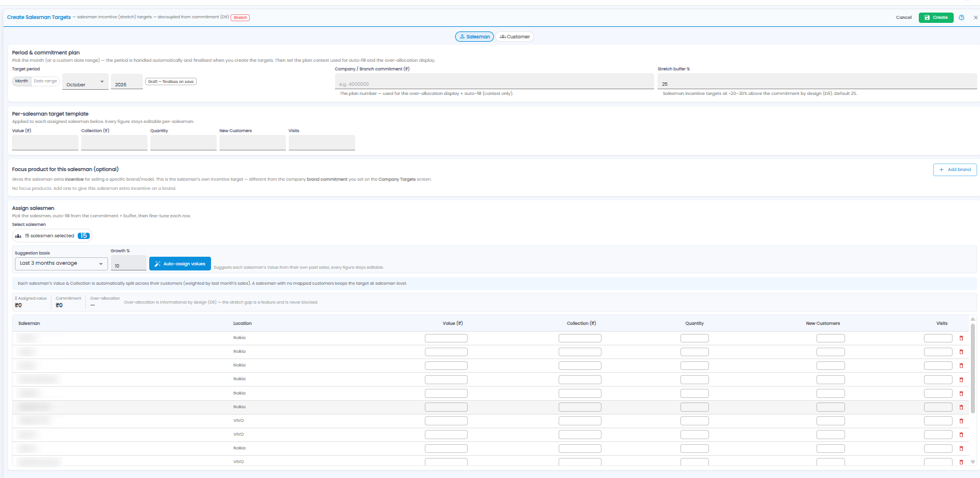Image resolution: width=980 pixels, height=478 pixels.
Task: Click the year 2026 field
Action: click(x=127, y=82)
